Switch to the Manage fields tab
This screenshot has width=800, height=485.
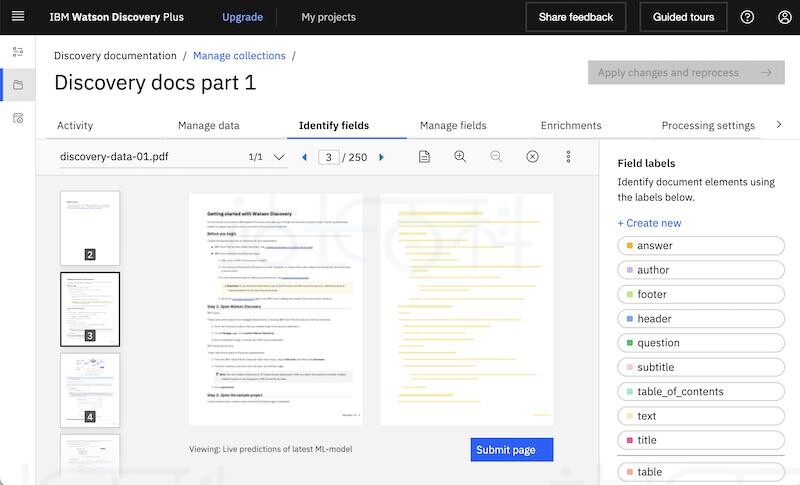coord(453,125)
